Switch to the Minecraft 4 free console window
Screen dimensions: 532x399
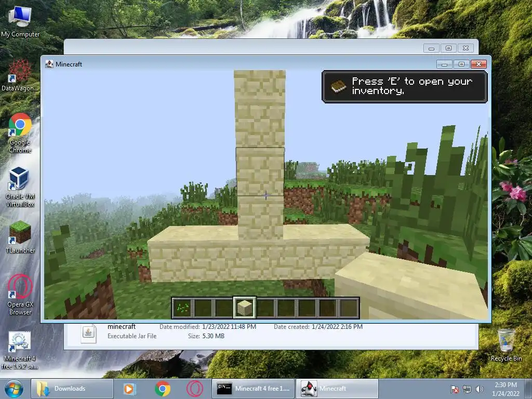pos(253,389)
